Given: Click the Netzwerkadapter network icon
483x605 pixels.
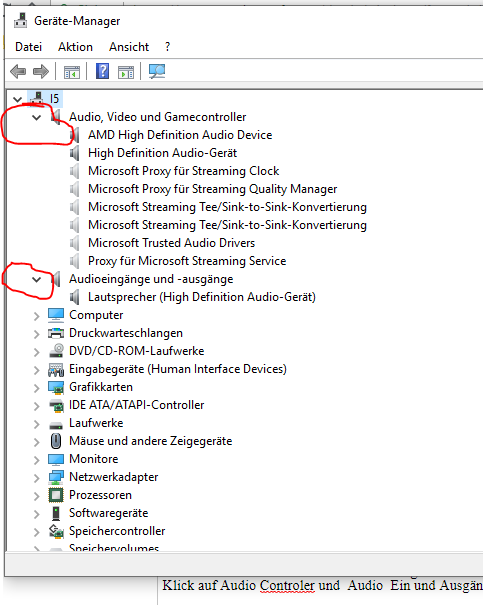Looking at the screenshot, I should (x=56, y=477).
